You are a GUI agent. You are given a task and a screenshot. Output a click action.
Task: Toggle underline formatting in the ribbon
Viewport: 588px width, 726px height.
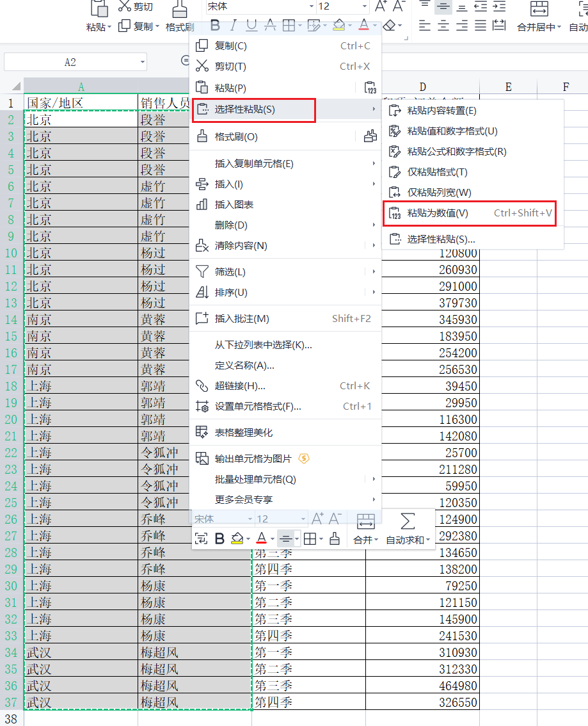(251, 26)
